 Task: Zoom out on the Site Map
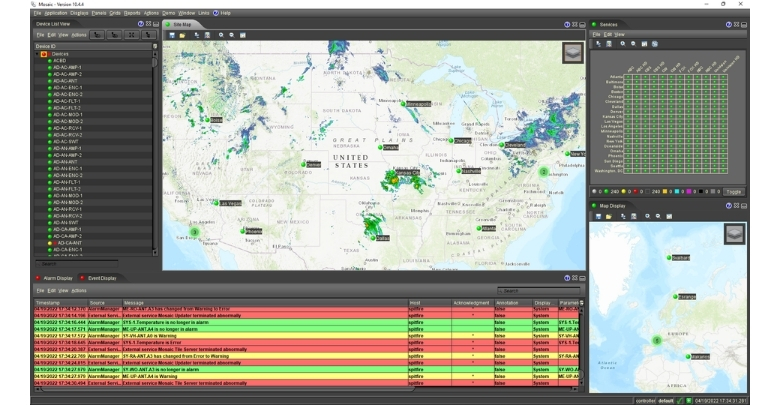click(x=232, y=34)
